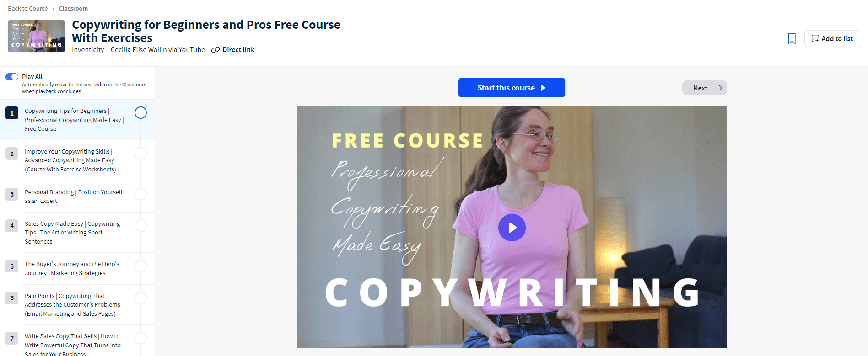Click the number 1 lesson badge
This screenshot has width=868, height=356.
pos(12,113)
